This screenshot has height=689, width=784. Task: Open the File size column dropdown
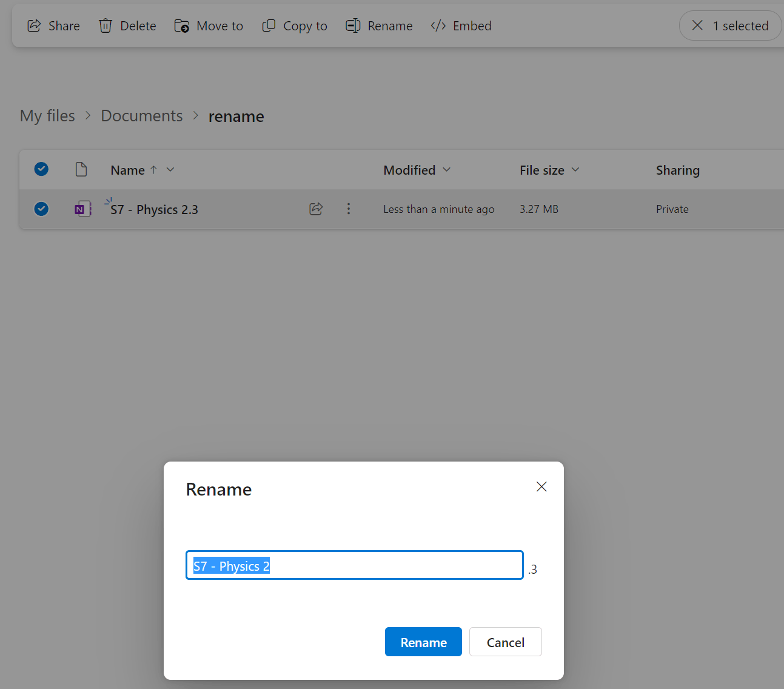[575, 170]
